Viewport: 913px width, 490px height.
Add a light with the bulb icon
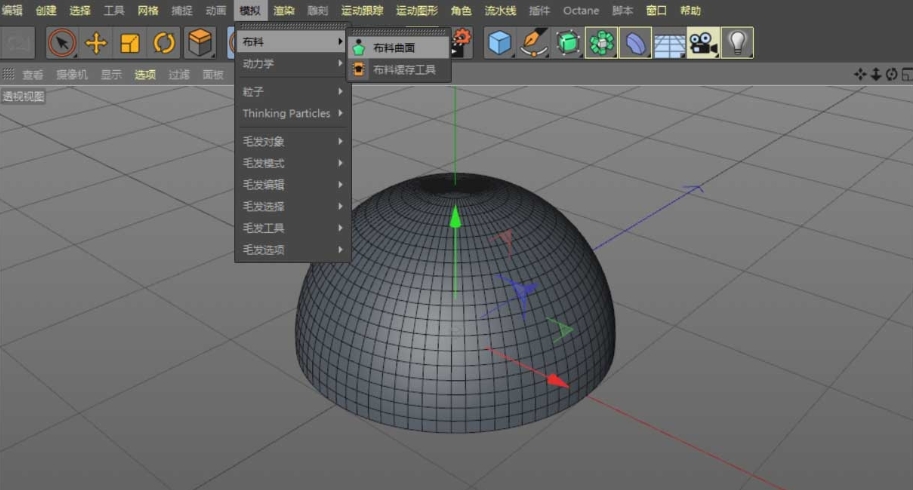(x=737, y=43)
